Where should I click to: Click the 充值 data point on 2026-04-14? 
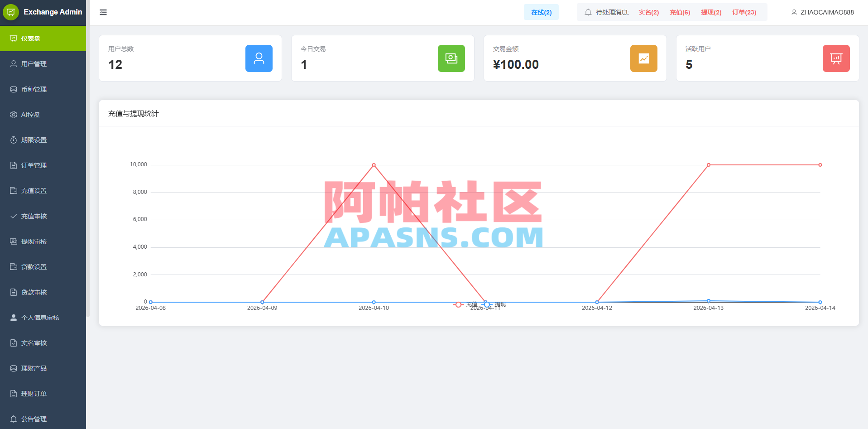tap(820, 165)
